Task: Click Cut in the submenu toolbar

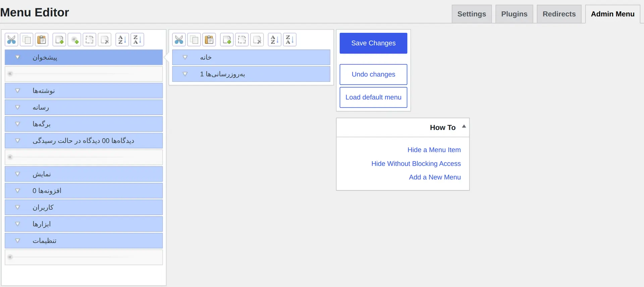Action: pyautogui.click(x=179, y=40)
